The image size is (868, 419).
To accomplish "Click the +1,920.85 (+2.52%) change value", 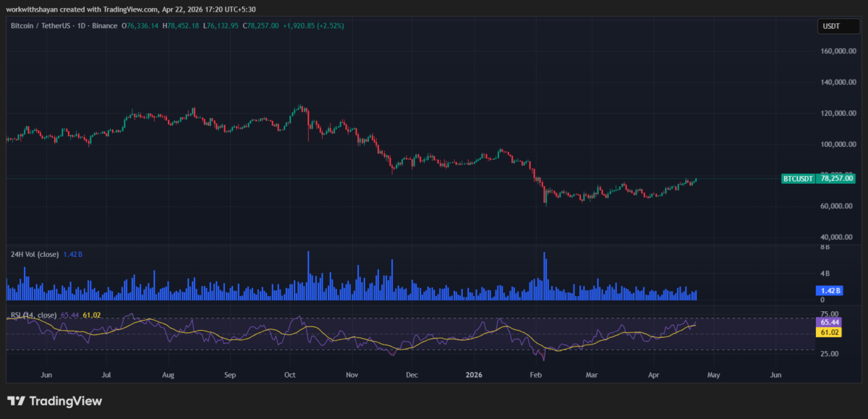I will pyautogui.click(x=313, y=25).
